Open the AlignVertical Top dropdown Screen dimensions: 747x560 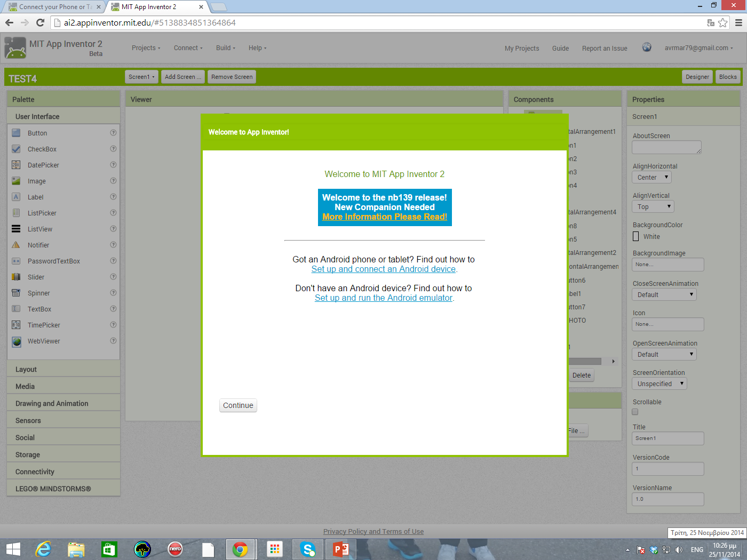point(653,206)
